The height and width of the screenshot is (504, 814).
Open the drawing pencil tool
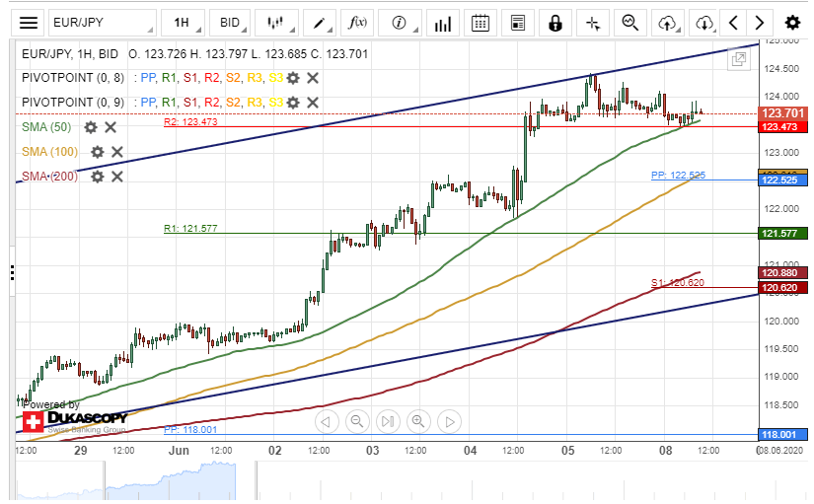tap(320, 22)
